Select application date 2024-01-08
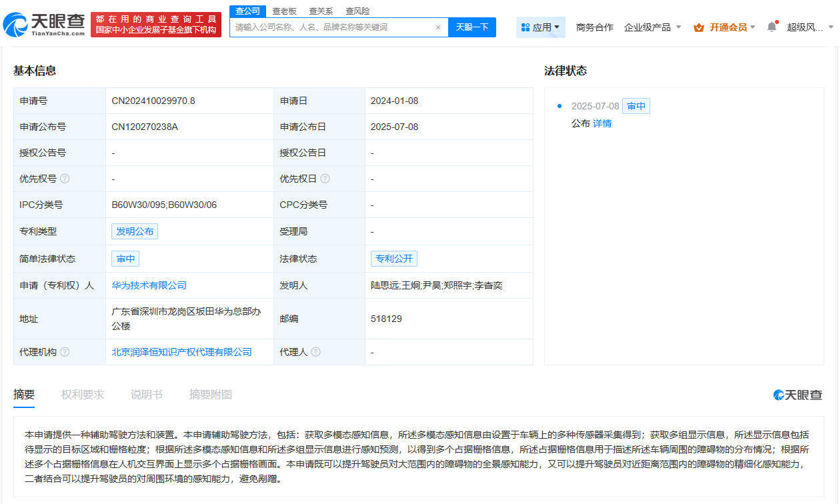The width and height of the screenshot is (839, 504). point(395,101)
